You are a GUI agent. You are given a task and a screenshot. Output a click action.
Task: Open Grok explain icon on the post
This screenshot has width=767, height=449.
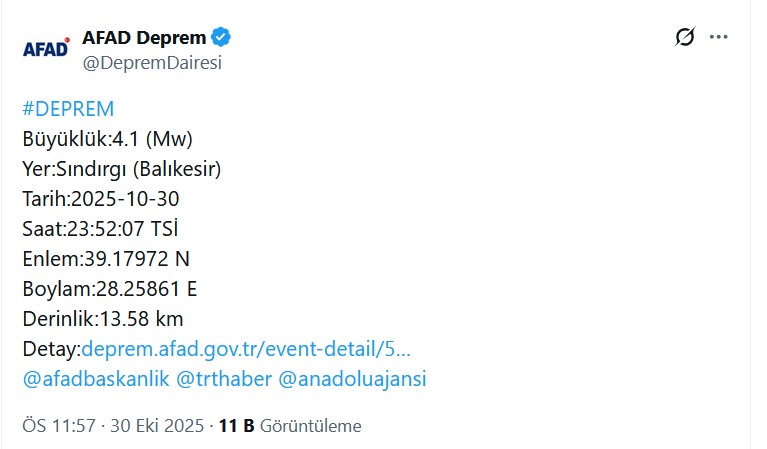(x=684, y=38)
